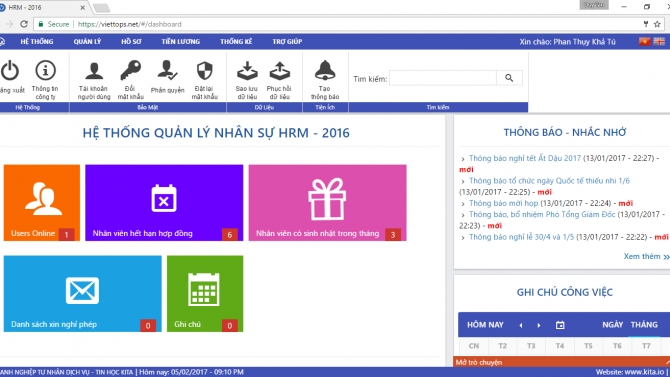The width and height of the screenshot is (670, 377).
Task: Click the www.kita.io website link
Action: [644, 372]
